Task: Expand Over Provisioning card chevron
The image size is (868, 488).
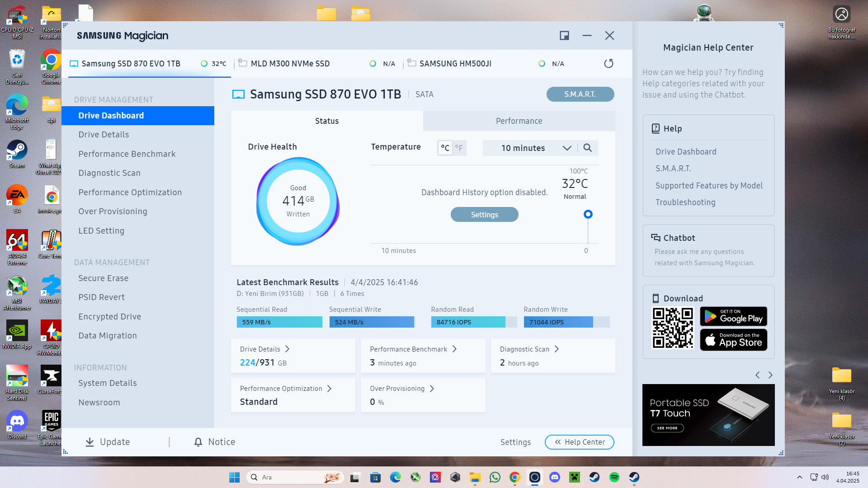Action: pyautogui.click(x=432, y=389)
